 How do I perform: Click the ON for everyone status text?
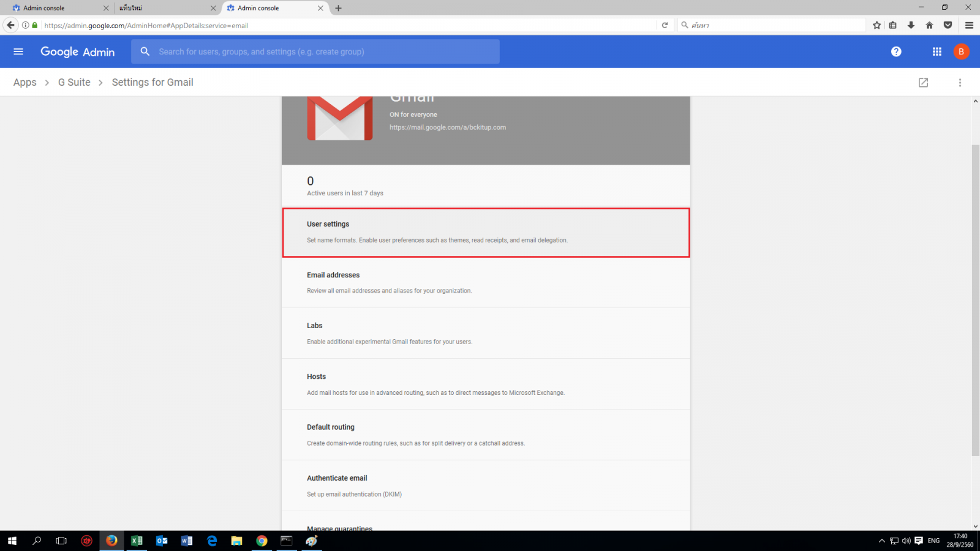[413, 114]
